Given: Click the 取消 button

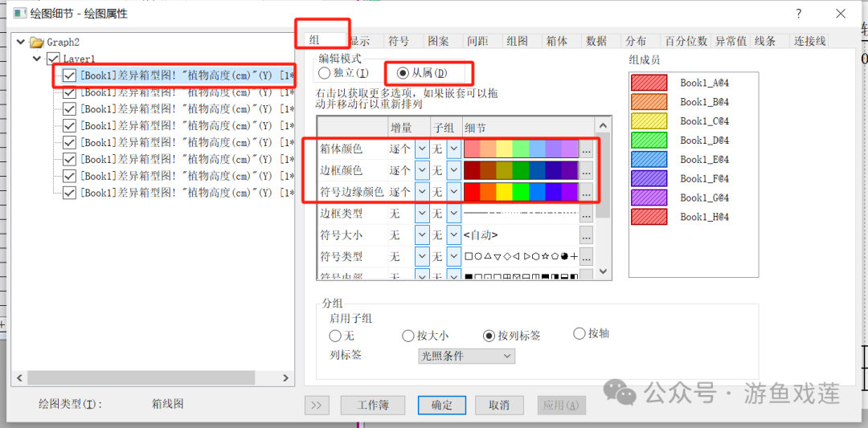Looking at the screenshot, I should 499,406.
